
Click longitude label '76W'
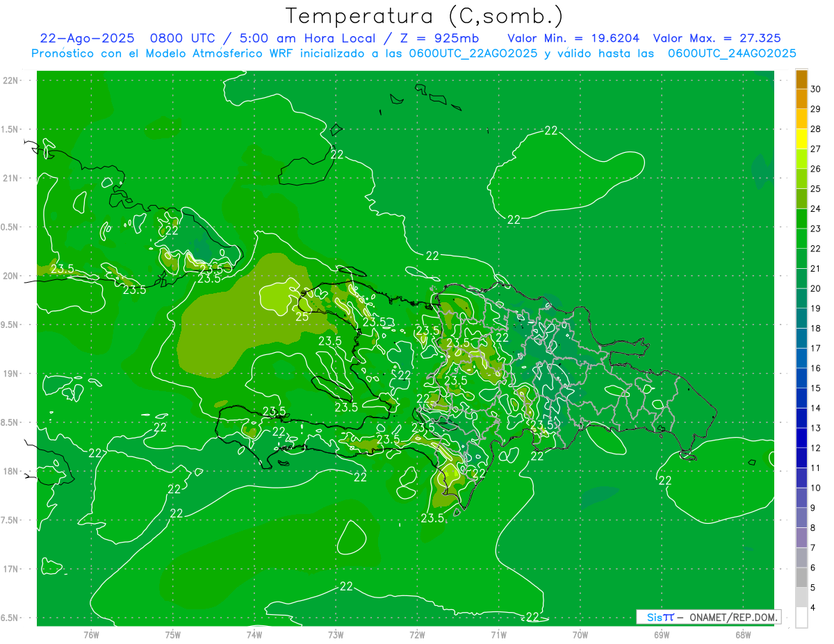pyautogui.click(x=91, y=634)
